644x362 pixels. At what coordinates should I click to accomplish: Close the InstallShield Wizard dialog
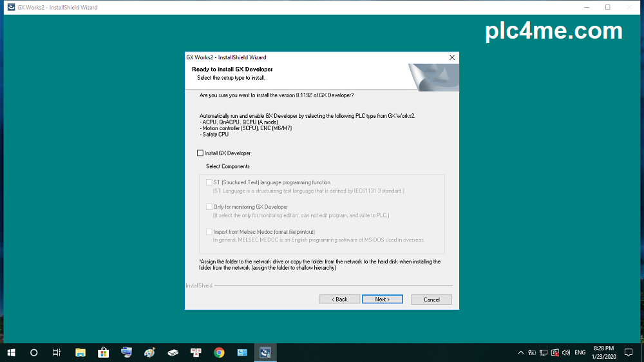coord(452,57)
